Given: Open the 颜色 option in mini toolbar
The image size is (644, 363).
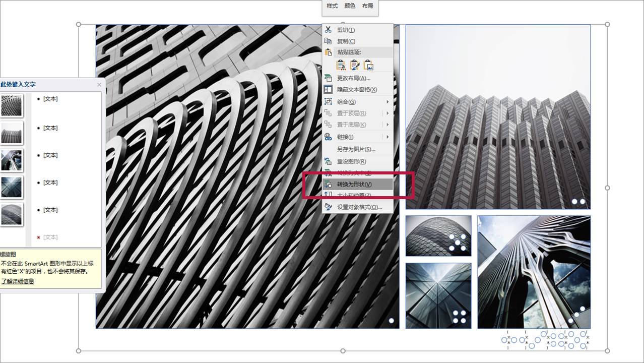Looking at the screenshot, I should pos(350,6).
